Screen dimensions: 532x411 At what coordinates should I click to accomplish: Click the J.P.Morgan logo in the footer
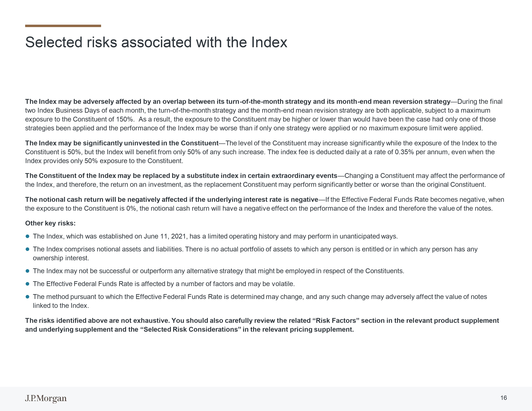46,399
